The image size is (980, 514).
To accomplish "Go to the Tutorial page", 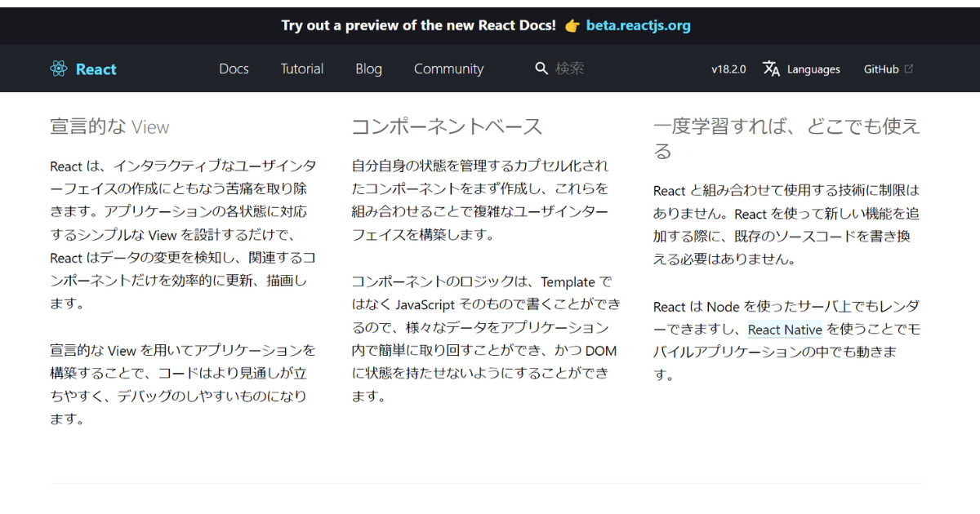I will click(302, 69).
